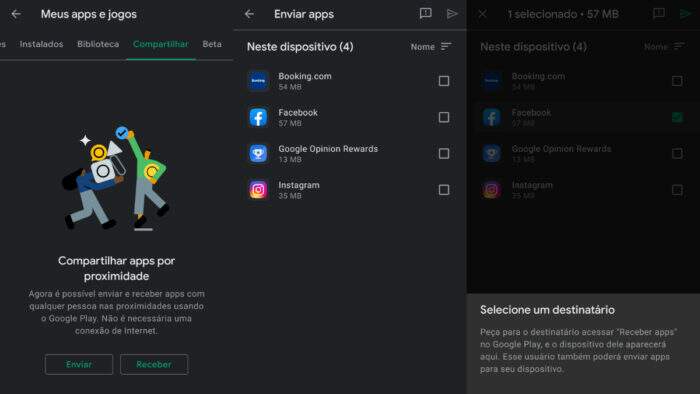Tap the send arrow in Enviar apps header
This screenshot has width=700, height=394.
[x=452, y=14]
